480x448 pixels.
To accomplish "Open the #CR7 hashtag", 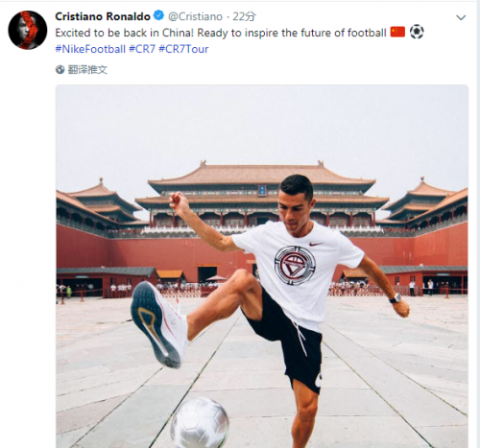I will [x=142, y=49].
